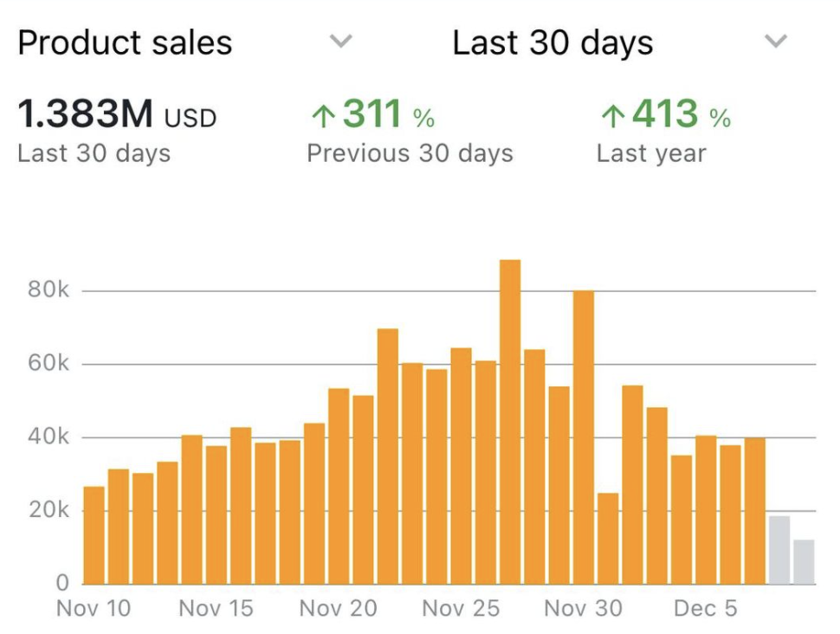This screenshot has height=634, width=840.
Task: Select the orange bar above Nov 30
Action: [x=584, y=437]
